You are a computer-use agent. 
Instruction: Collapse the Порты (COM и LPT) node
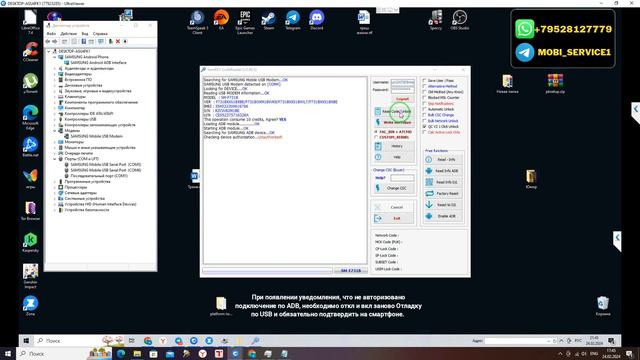pyautogui.click(x=55, y=159)
